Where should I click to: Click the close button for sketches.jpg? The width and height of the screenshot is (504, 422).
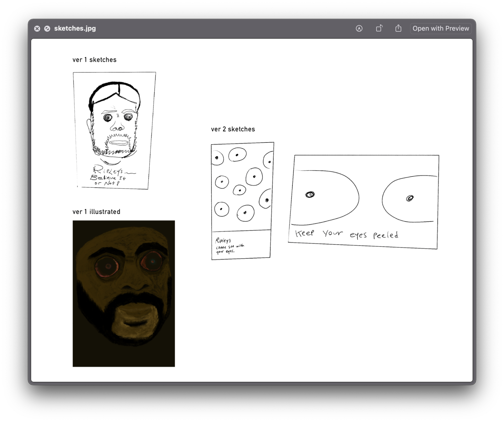(36, 28)
